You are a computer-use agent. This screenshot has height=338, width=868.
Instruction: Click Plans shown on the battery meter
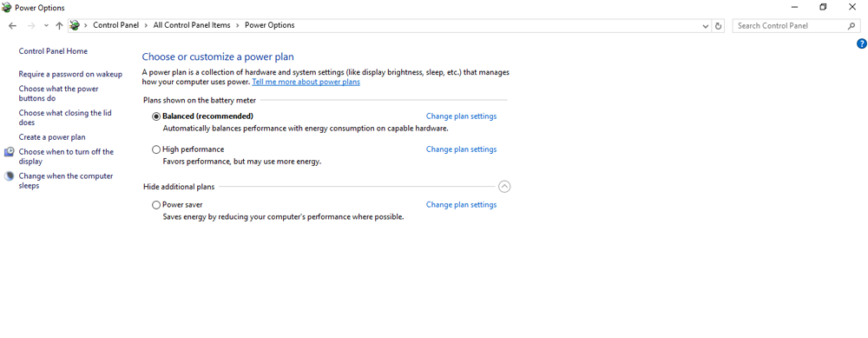[x=200, y=100]
